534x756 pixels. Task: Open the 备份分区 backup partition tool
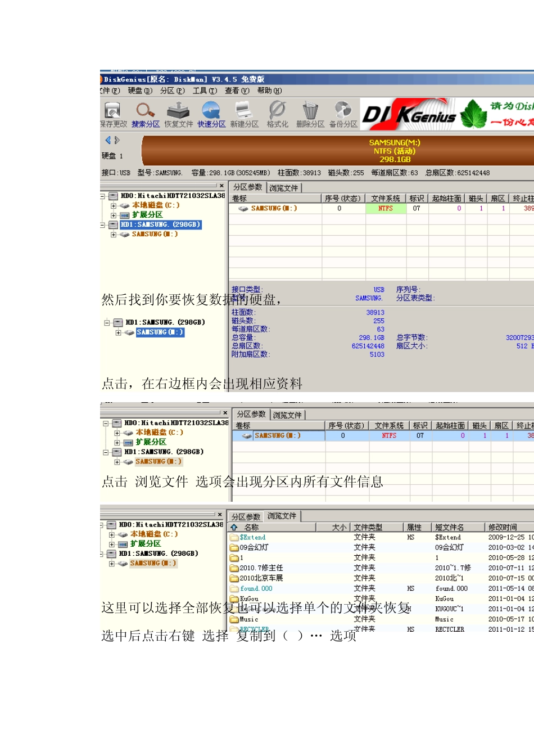[x=343, y=114]
